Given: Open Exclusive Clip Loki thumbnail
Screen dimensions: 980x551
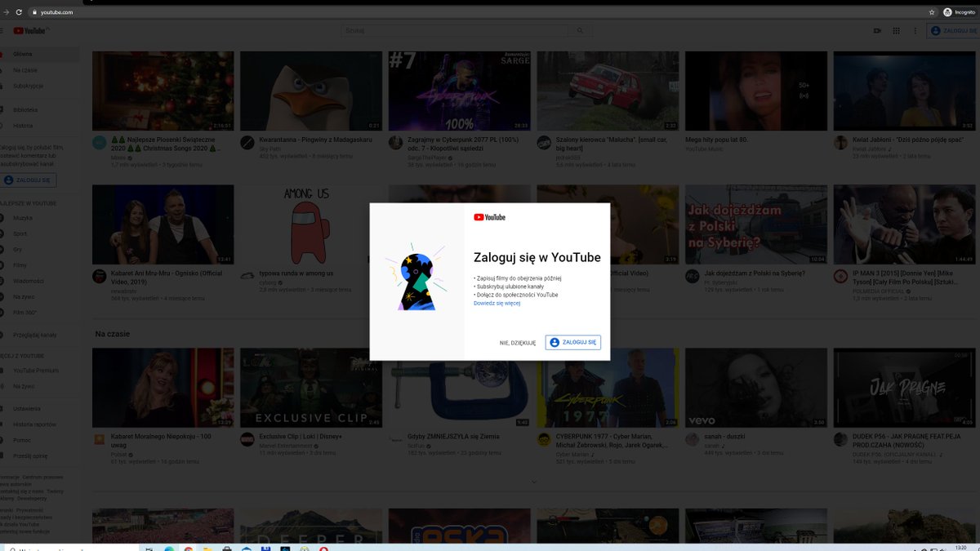Looking at the screenshot, I should tap(311, 389).
